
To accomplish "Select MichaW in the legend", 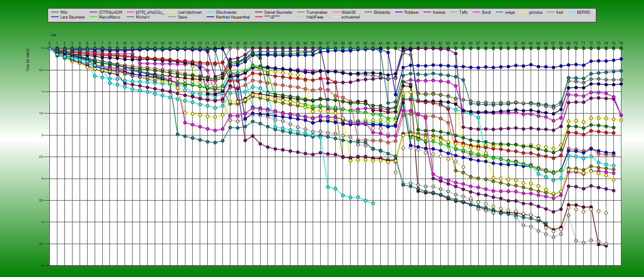I will click(x=143, y=17).
